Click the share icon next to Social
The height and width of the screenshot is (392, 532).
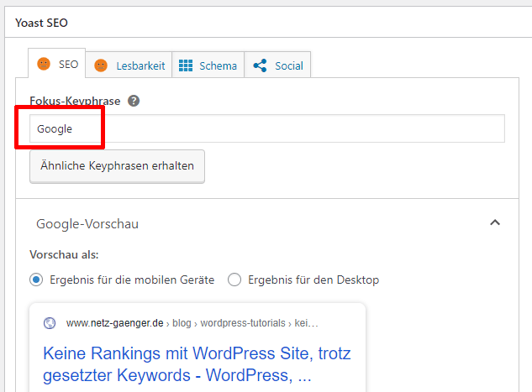(261, 65)
